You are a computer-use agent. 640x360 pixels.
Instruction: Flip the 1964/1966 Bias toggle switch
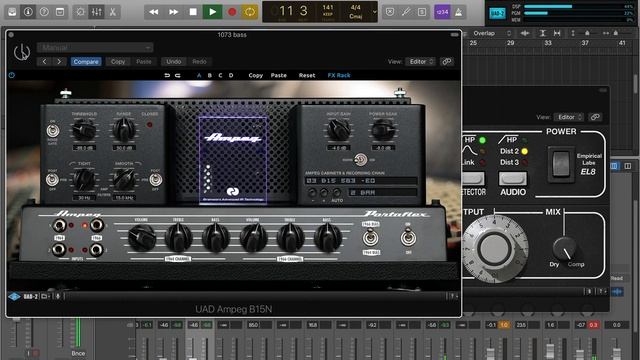[371, 237]
